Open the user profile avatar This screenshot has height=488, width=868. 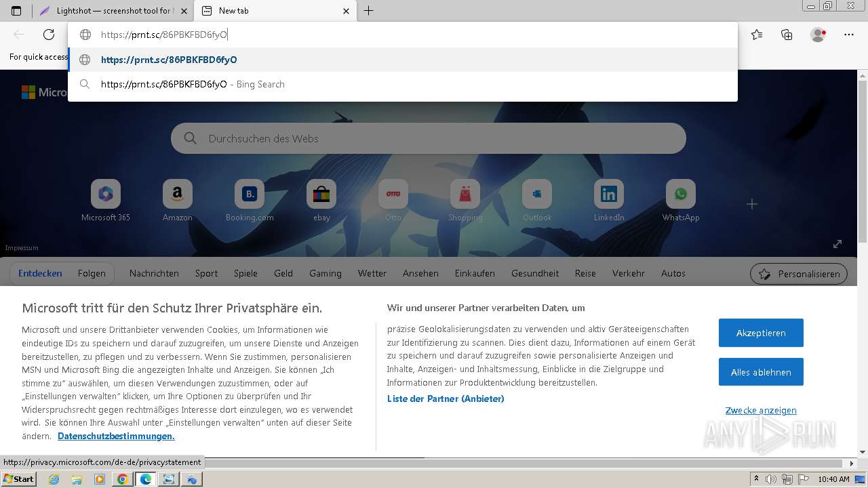coord(818,35)
